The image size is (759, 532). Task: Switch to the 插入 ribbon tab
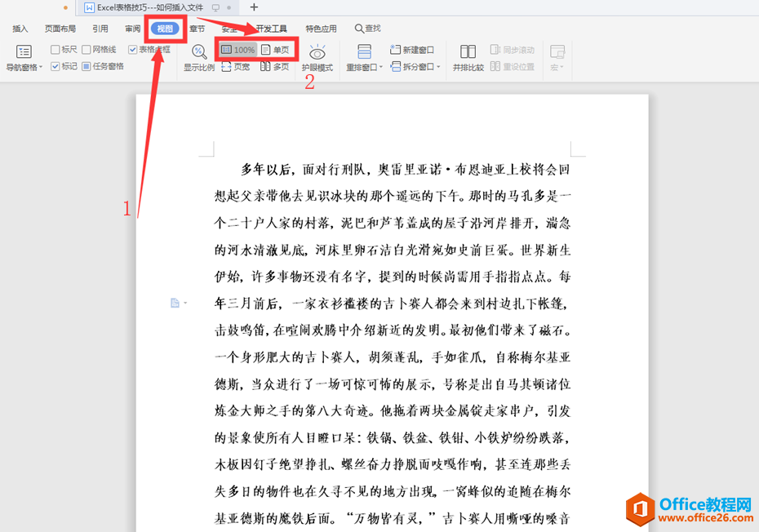click(20, 29)
